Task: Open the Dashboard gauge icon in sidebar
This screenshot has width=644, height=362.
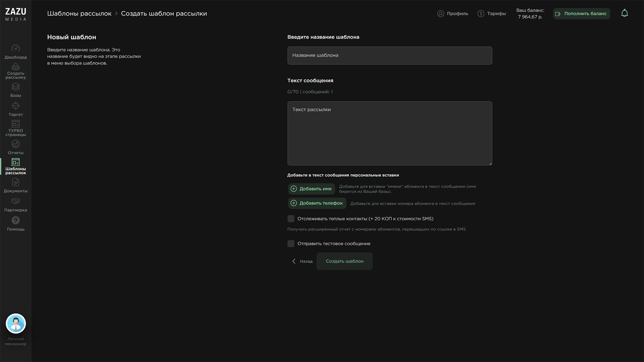Action: pos(15,49)
